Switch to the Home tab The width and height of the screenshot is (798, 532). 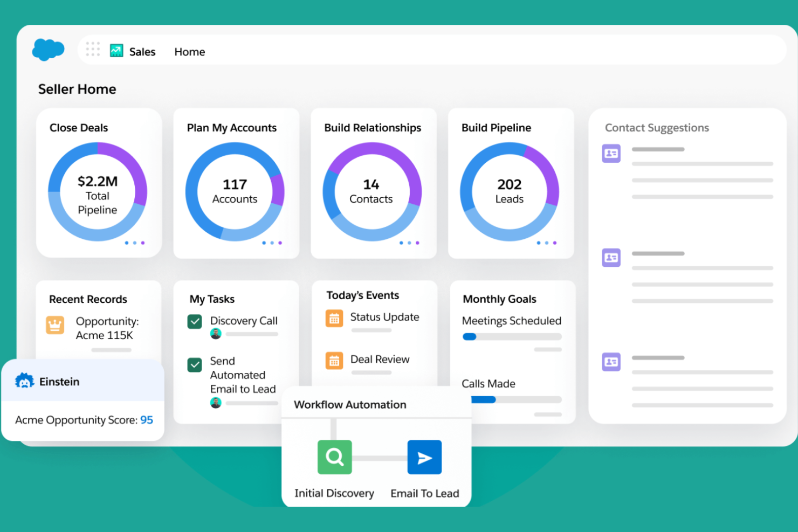[190, 52]
